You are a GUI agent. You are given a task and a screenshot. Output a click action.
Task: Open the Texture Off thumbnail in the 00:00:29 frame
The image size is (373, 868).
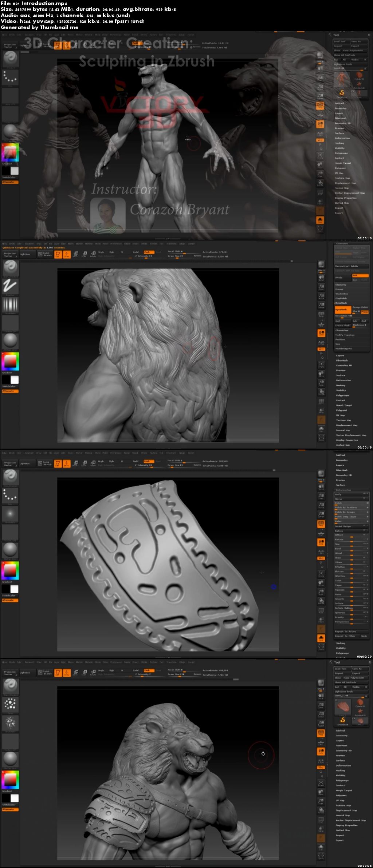[10, 532]
